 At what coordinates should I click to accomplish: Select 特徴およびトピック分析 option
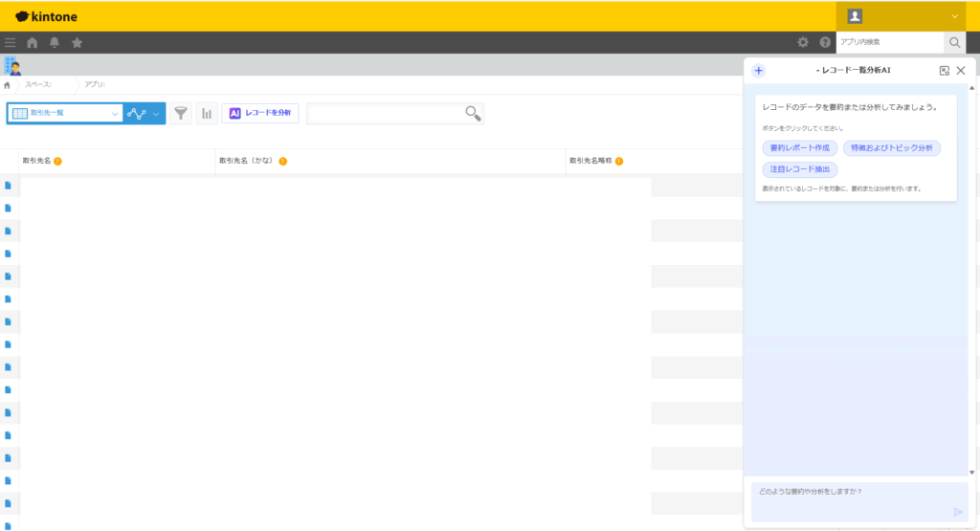tap(892, 148)
